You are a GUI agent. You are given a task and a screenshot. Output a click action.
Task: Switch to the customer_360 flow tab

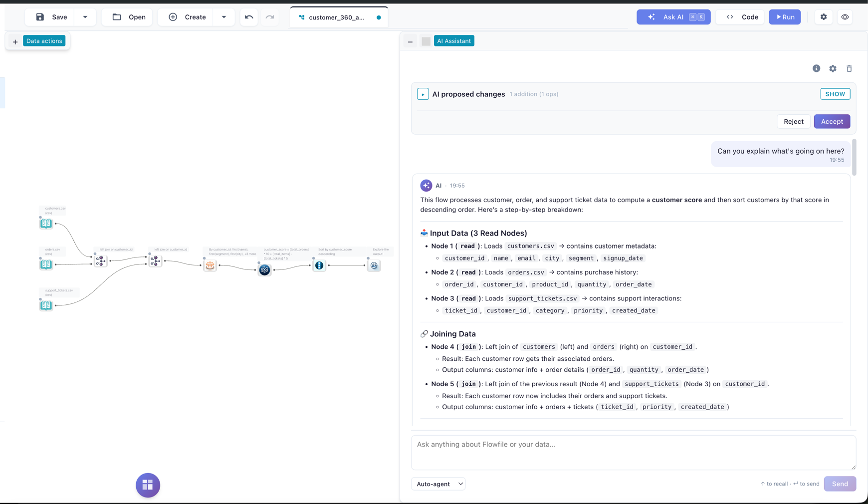[339, 17]
